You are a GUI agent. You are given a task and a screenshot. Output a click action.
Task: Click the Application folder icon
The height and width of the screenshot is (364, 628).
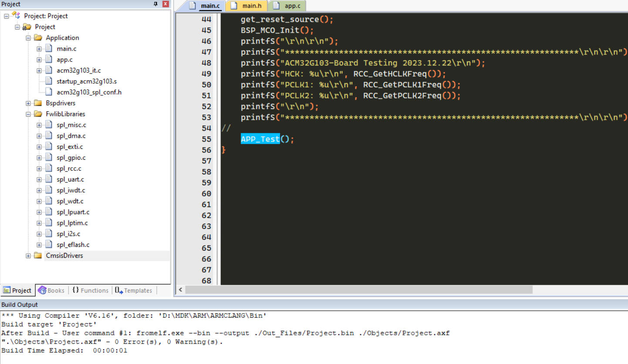point(38,38)
